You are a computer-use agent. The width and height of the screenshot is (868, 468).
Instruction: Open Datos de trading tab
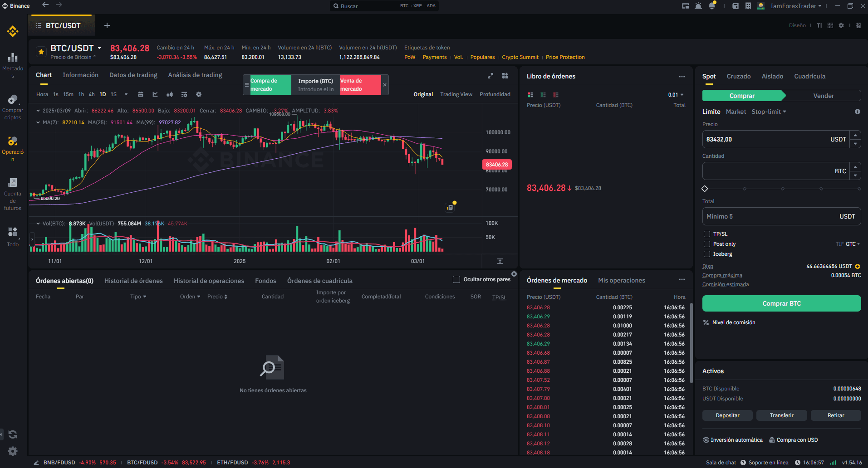(x=133, y=75)
